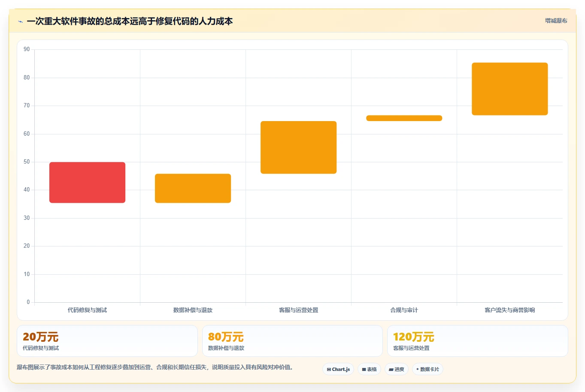Open the 20万元 data card

tap(107, 341)
